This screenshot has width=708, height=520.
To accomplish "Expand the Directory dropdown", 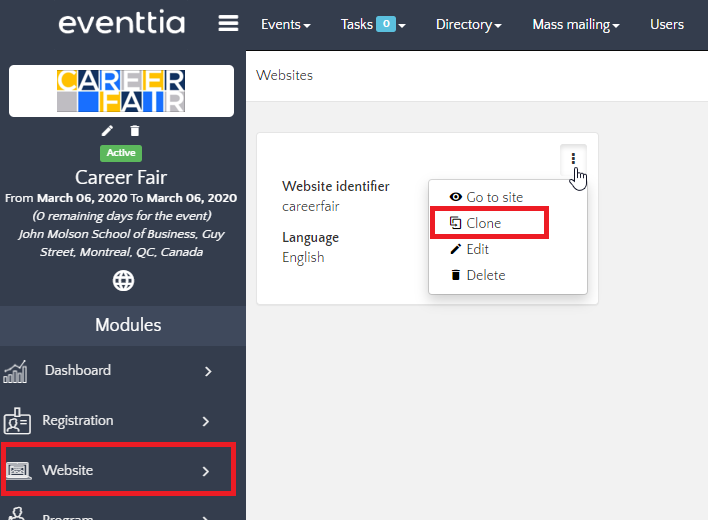I will pyautogui.click(x=468, y=24).
